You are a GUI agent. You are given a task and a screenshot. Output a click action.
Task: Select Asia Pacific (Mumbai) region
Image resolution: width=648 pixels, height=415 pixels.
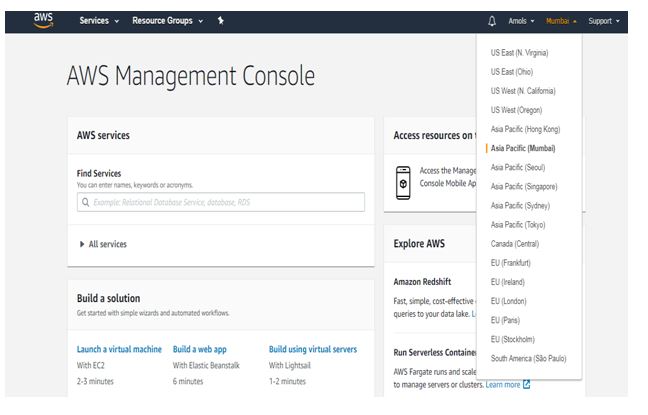523,148
